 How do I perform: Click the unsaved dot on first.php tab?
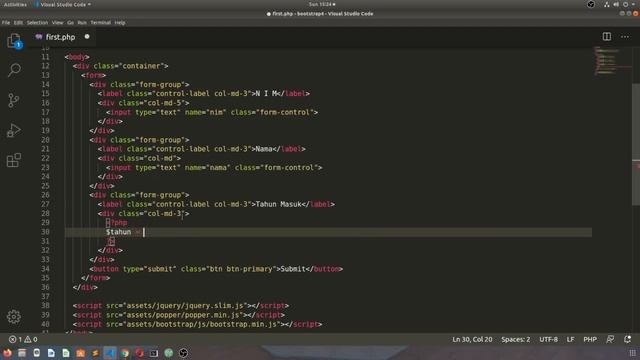tap(87, 37)
